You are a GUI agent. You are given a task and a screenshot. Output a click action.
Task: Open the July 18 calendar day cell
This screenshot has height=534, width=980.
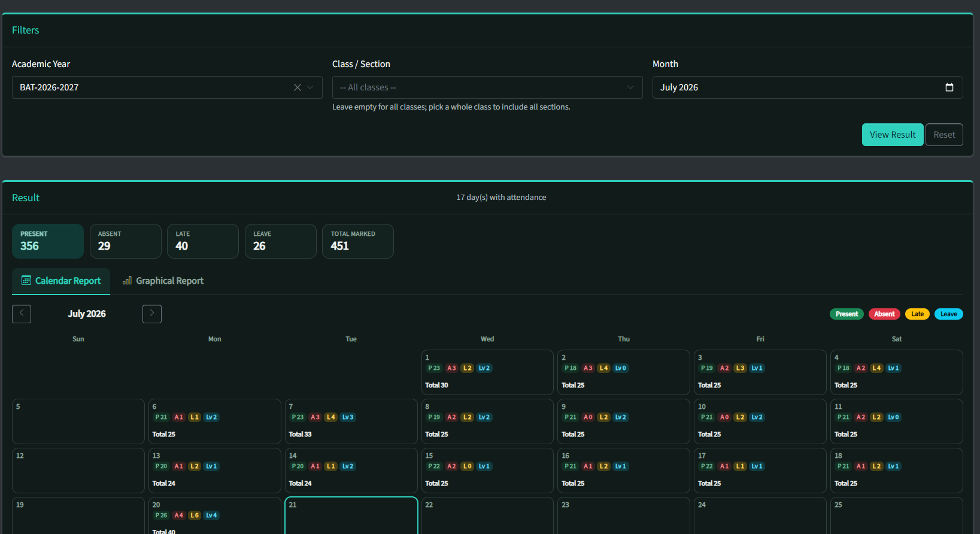[x=897, y=471]
